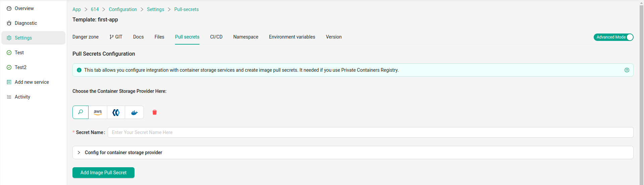The width and height of the screenshot is (644, 185).
Task: Open the Environment variables tab
Action: 292,37
